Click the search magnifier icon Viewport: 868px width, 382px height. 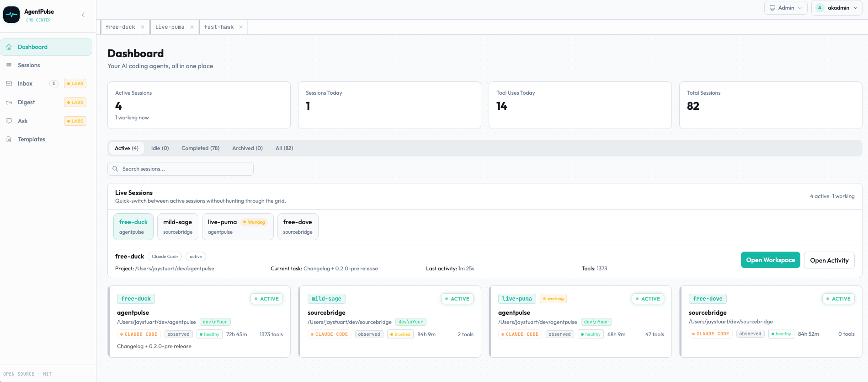pyautogui.click(x=115, y=169)
